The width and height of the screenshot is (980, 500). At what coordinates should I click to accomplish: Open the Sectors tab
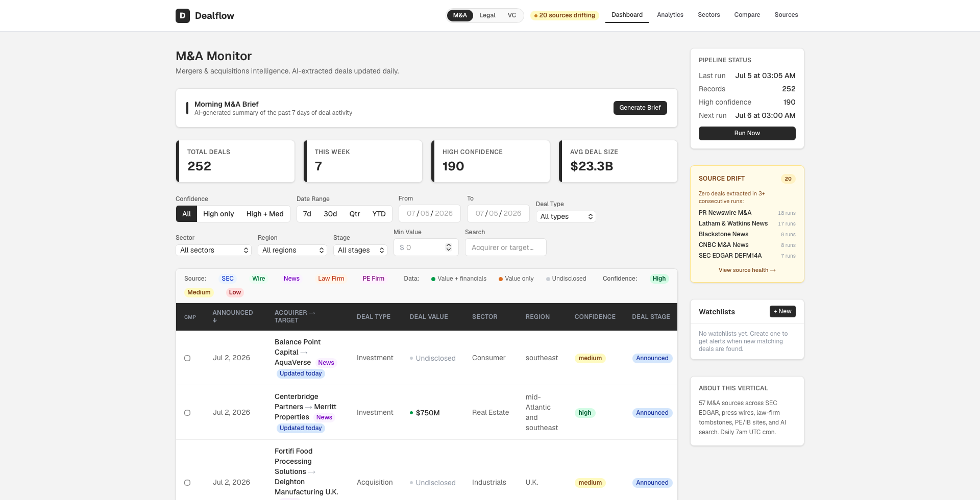709,15
